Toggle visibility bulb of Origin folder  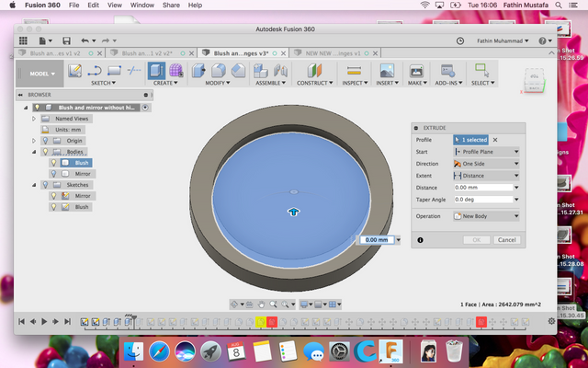[45, 141]
